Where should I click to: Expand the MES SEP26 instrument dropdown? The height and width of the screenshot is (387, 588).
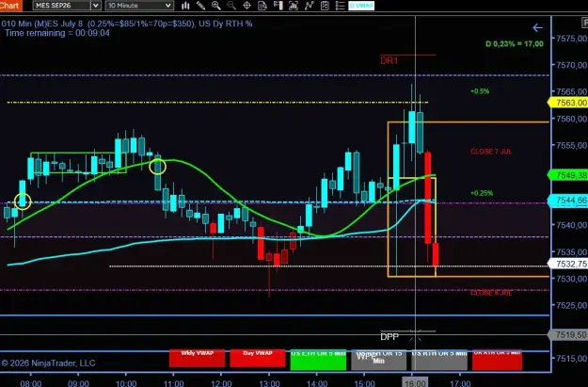click(67, 6)
